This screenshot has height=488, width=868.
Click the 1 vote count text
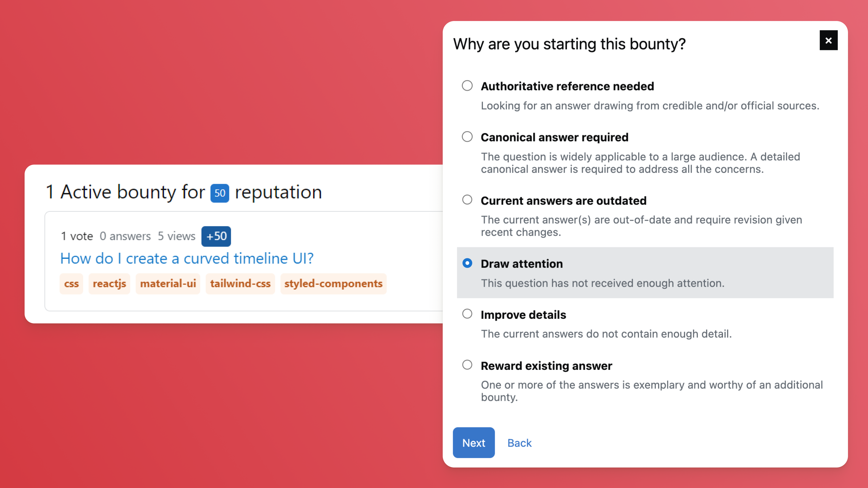coord(77,236)
